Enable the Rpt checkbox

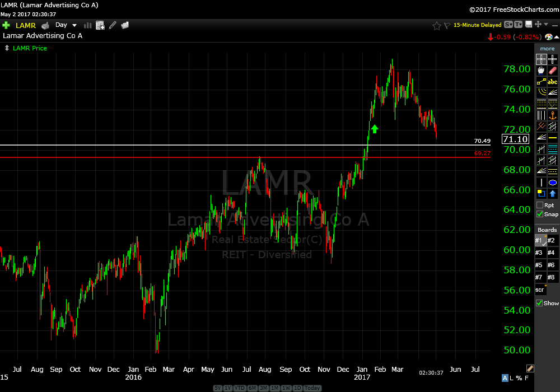[x=540, y=206]
